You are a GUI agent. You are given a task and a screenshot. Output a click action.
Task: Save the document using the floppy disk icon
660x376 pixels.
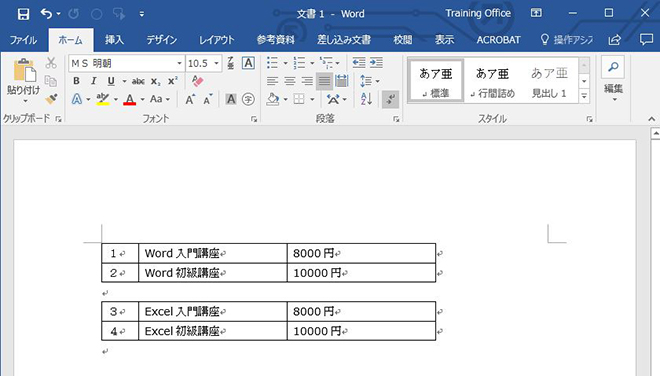[x=23, y=14]
